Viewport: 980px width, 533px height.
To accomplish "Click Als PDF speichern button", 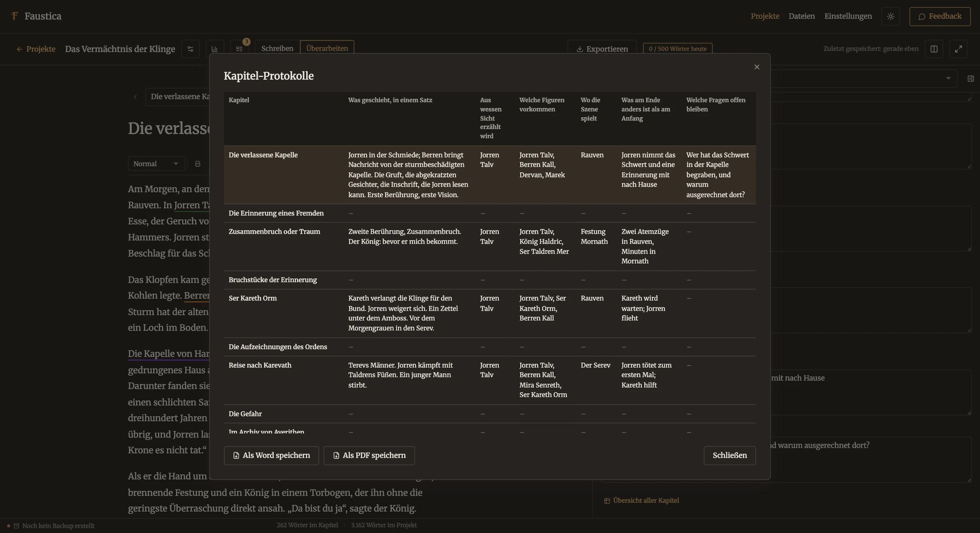I will click(x=369, y=456).
